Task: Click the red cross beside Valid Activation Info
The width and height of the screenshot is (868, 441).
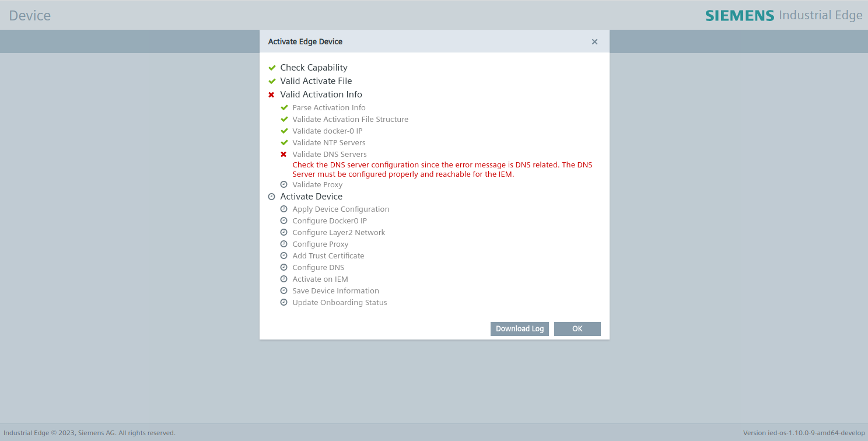Action: click(271, 94)
